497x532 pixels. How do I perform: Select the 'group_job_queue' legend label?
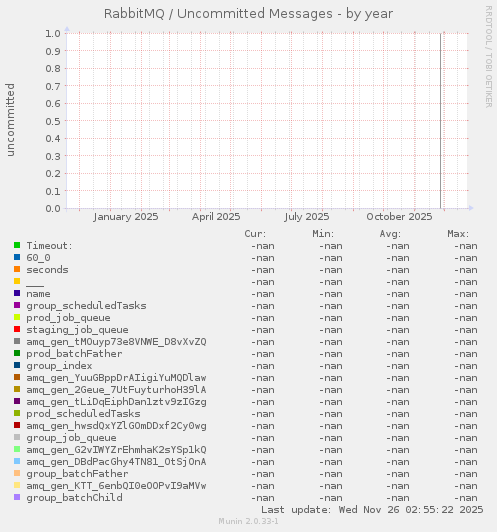71,438
